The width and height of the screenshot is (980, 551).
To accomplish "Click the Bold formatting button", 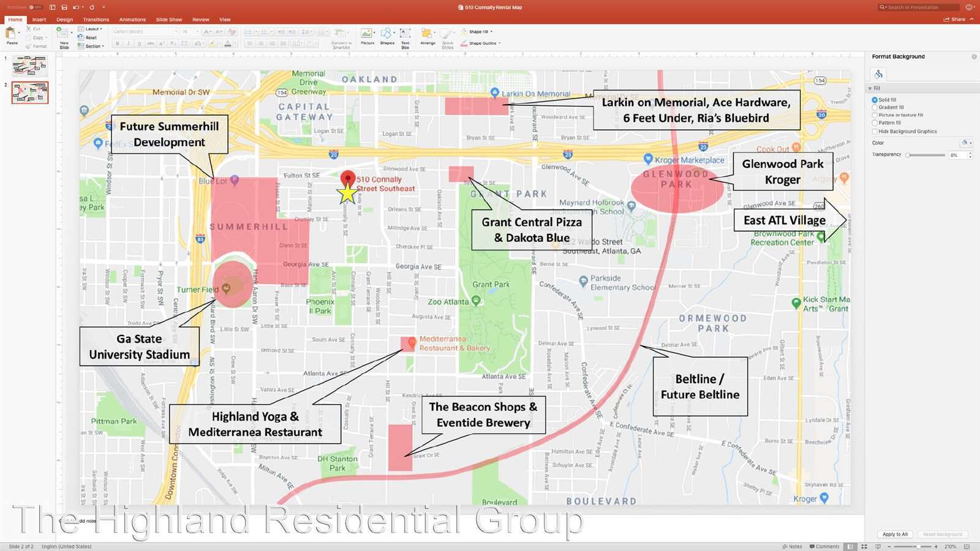I will coord(117,43).
